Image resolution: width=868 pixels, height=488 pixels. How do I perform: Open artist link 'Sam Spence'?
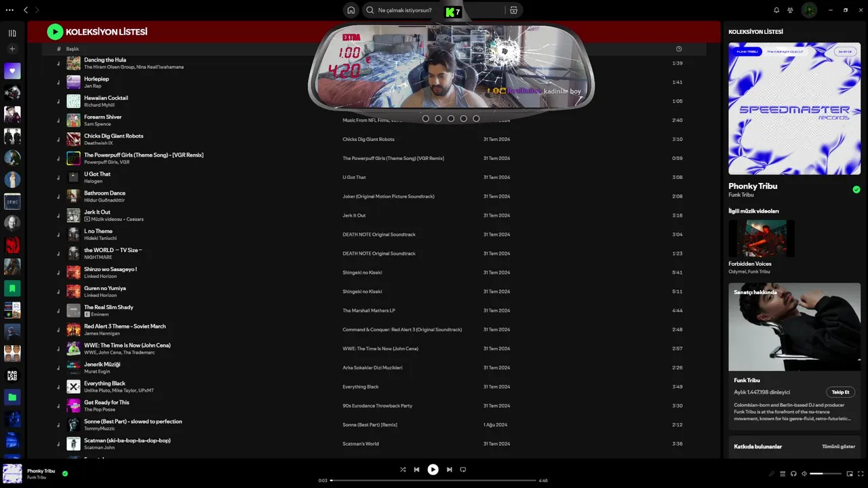[x=97, y=124]
